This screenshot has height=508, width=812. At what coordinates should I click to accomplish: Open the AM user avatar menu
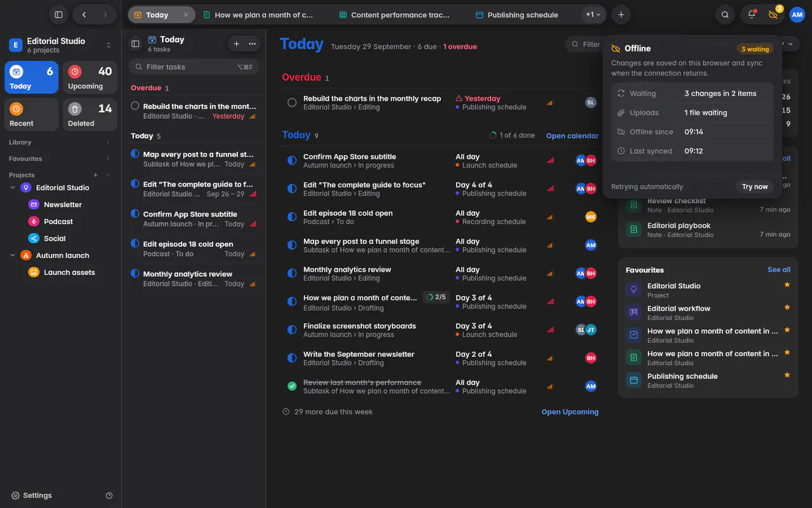click(x=797, y=15)
